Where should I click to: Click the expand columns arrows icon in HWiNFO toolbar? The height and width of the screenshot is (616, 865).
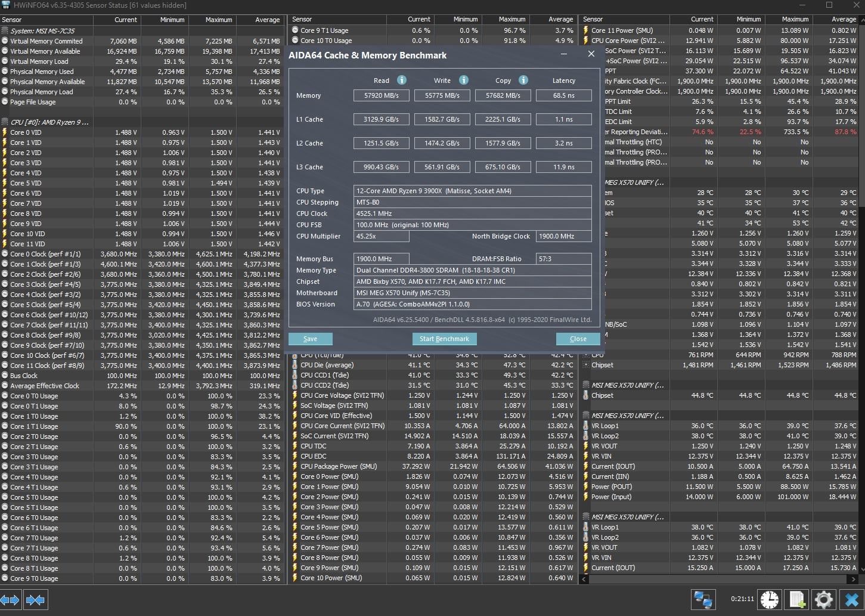[11, 600]
